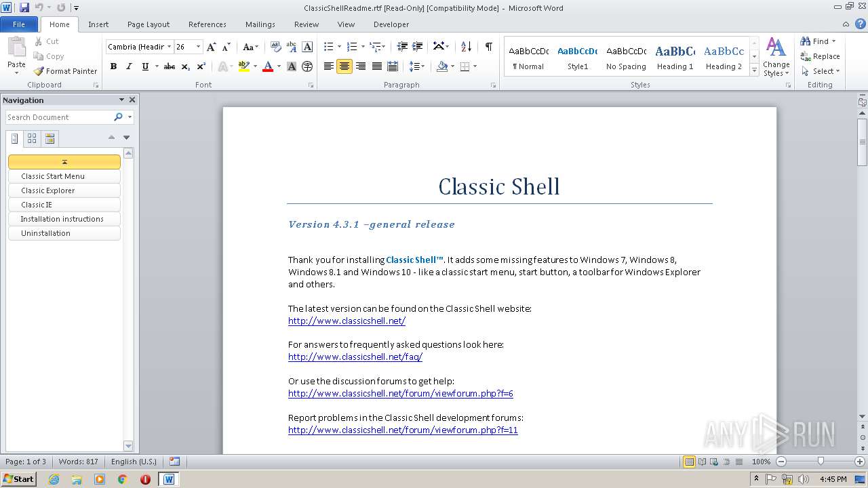The image size is (868, 488).
Task: Open the font size dropdown
Action: pyautogui.click(x=198, y=47)
